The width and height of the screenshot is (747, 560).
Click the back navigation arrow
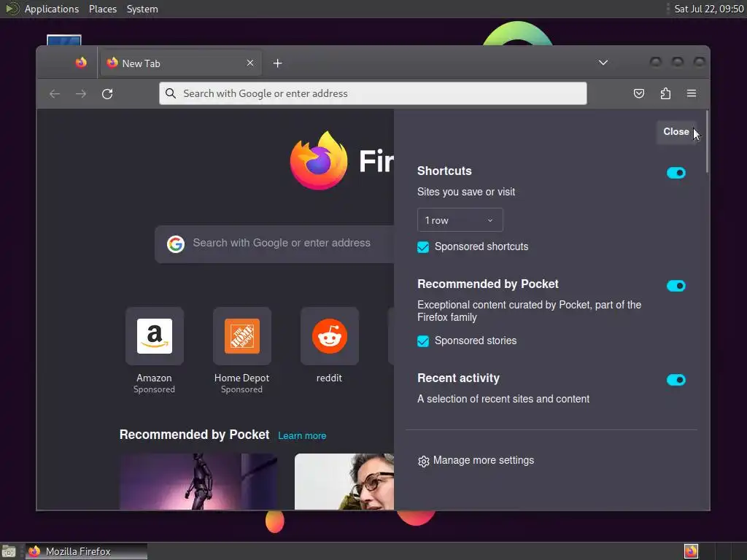(55, 94)
